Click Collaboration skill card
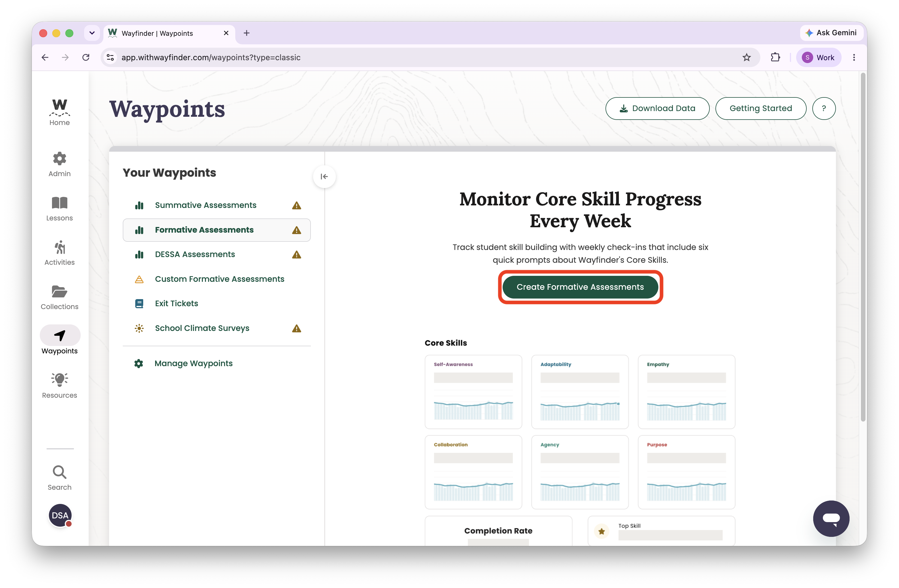Viewport: 899px width, 588px height. click(x=473, y=472)
